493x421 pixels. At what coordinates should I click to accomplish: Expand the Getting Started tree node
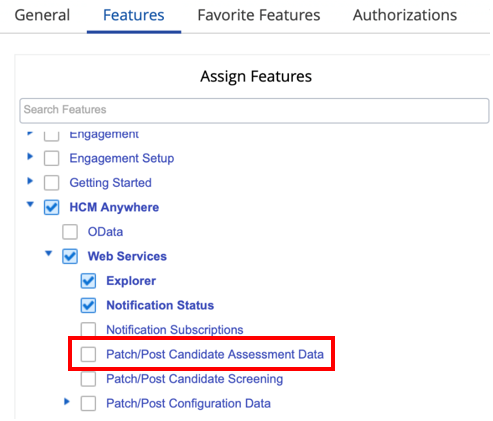pos(30,181)
